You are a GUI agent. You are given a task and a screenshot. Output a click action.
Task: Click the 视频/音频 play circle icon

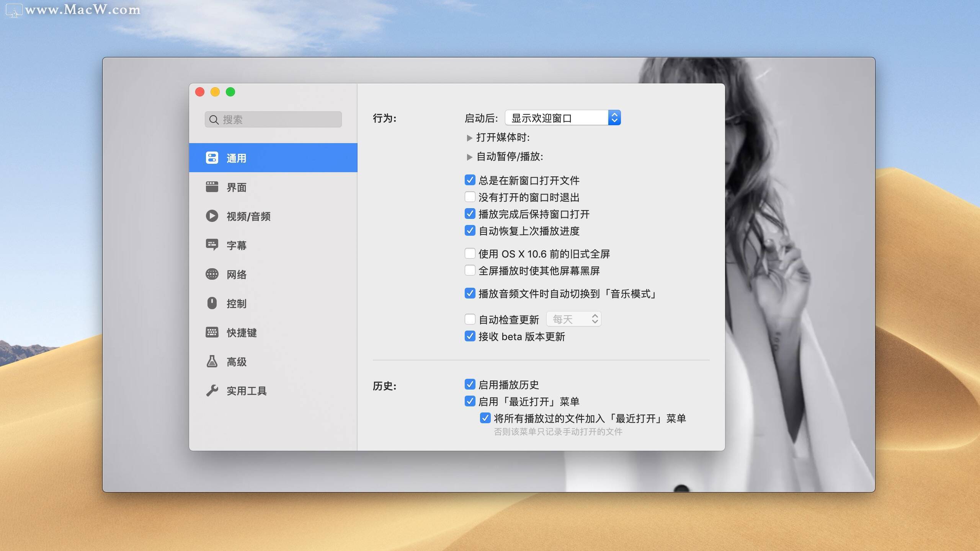212,216
